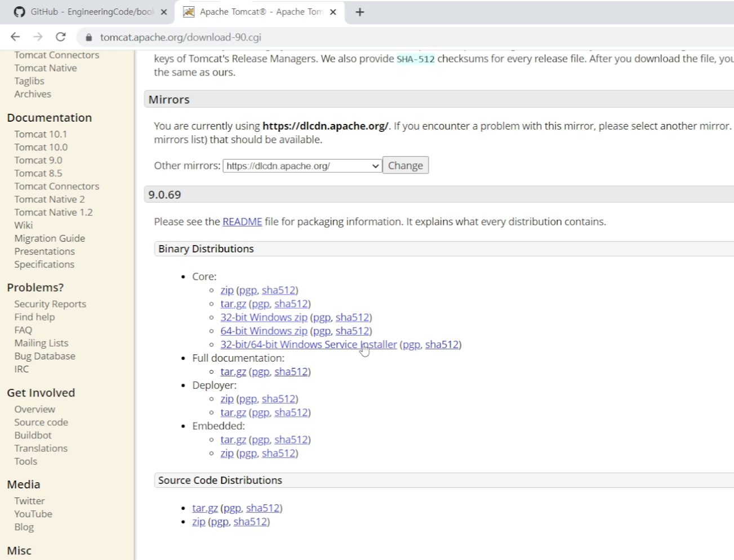734x560 pixels.
Task: Open the FAQ link
Action: click(23, 330)
